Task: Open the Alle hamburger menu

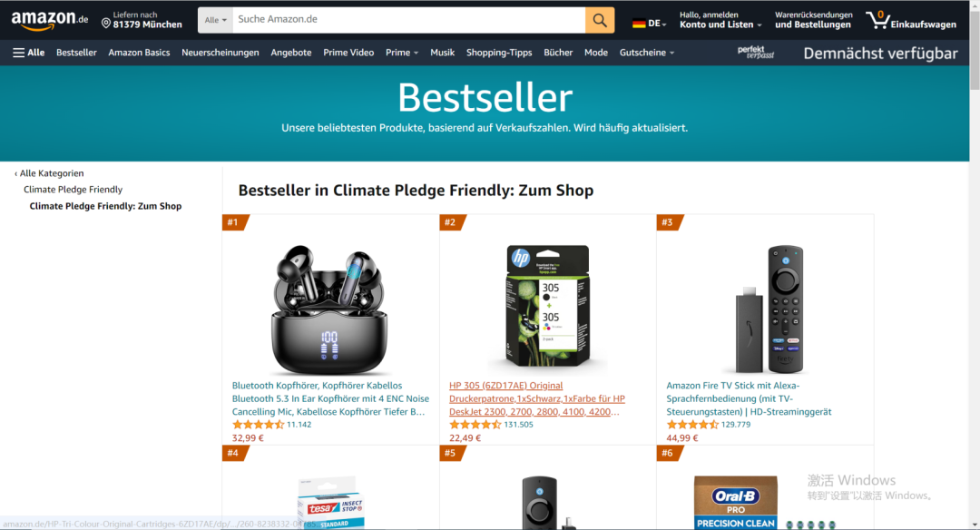Action: [29, 53]
